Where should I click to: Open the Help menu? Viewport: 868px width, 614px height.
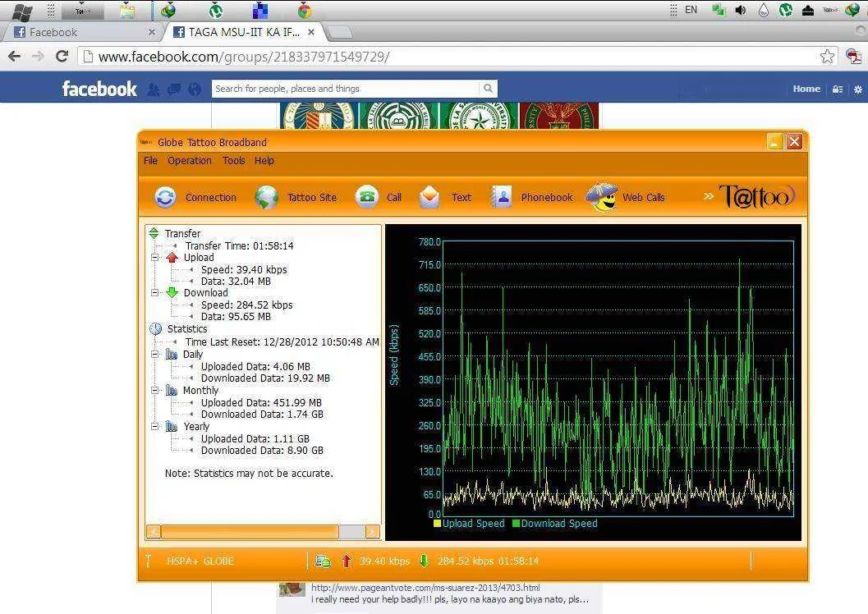(x=264, y=160)
